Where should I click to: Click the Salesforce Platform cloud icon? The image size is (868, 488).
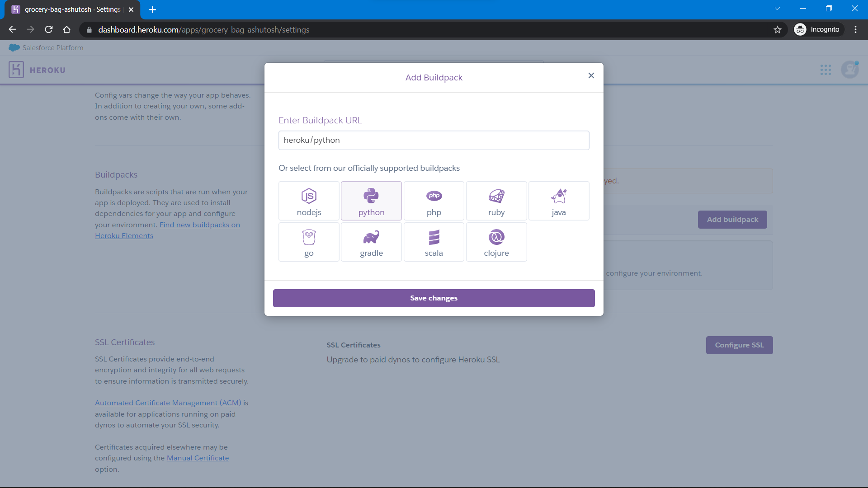click(14, 47)
